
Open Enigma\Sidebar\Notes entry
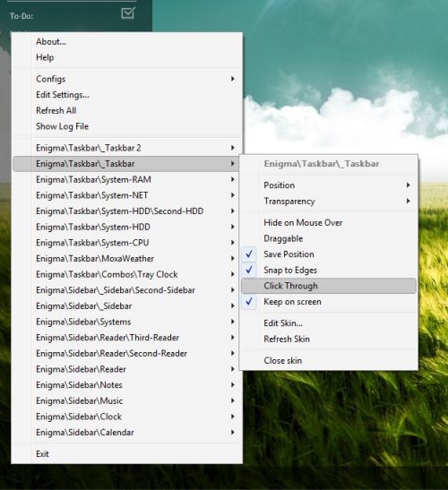pos(127,385)
